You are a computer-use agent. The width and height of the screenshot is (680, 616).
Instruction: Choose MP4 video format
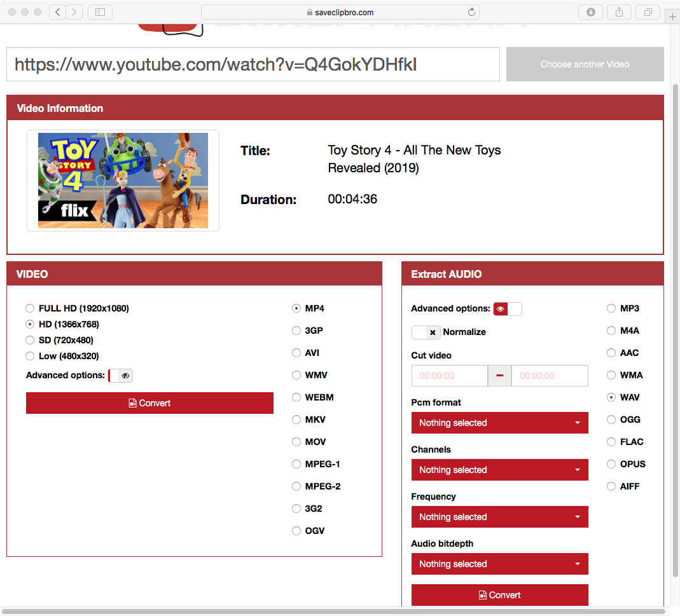click(x=296, y=308)
